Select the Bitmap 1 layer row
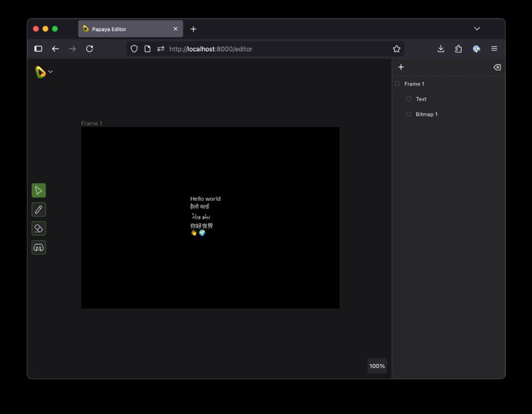 point(448,114)
